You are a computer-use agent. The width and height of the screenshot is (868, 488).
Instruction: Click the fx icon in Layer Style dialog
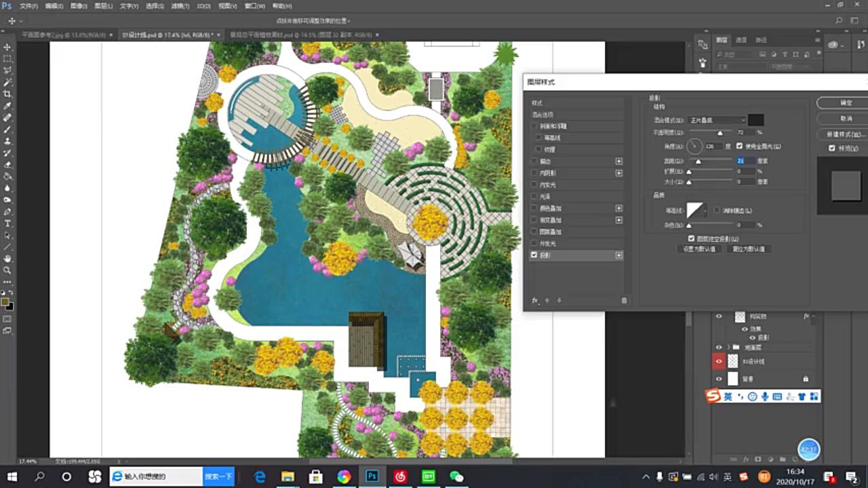(534, 300)
